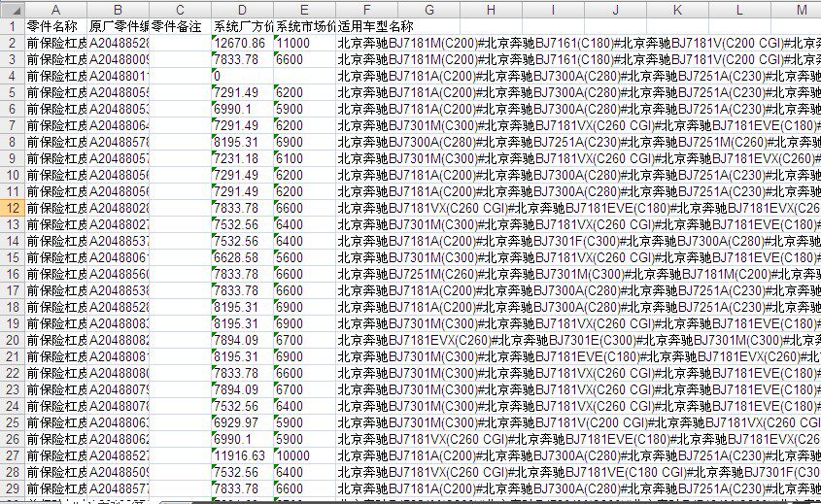This screenshot has height=504, width=821.
Task: Select part number cell A2048850 in row 28
Action: 119,472
